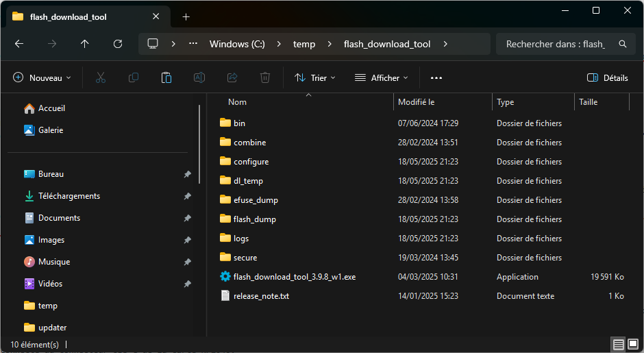This screenshot has width=644, height=353.
Task: Click the Refresh icon in navigation bar
Action: click(x=117, y=44)
